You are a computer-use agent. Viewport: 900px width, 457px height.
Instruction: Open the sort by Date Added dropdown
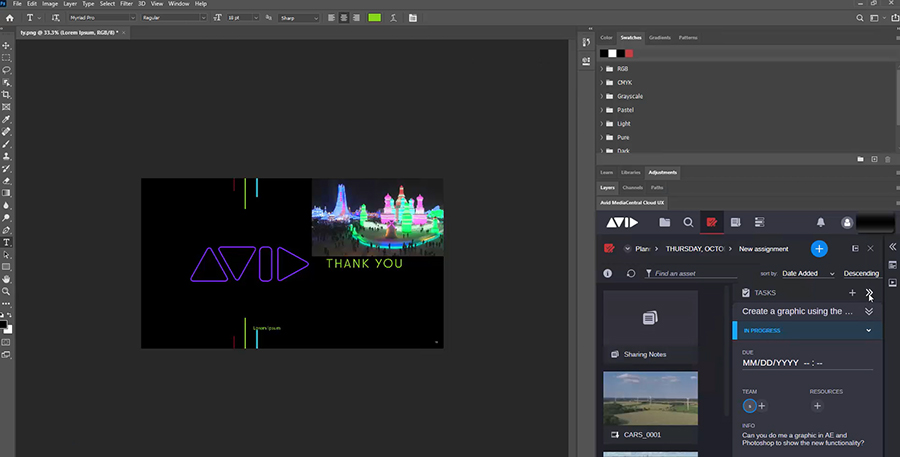point(808,273)
